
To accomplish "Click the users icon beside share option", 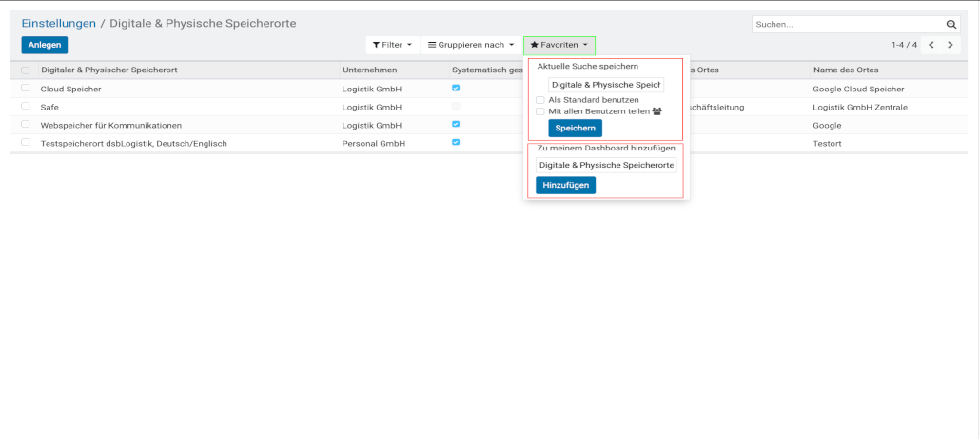I will 657,111.
